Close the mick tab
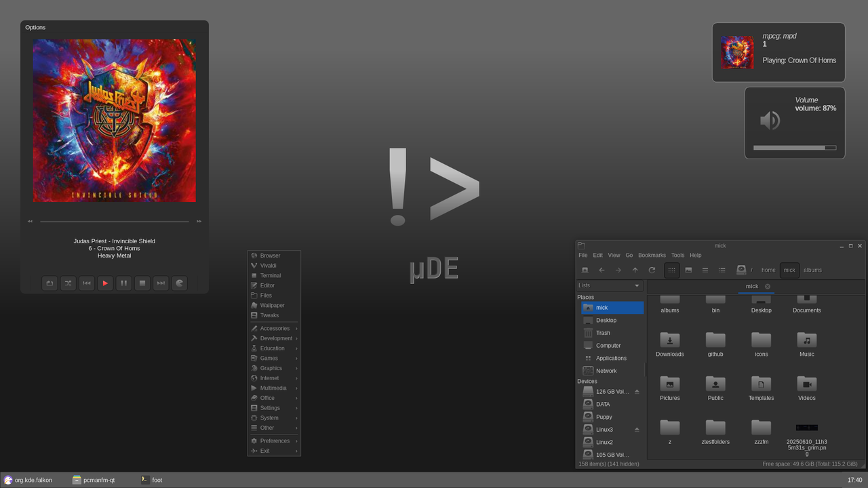 [768, 286]
